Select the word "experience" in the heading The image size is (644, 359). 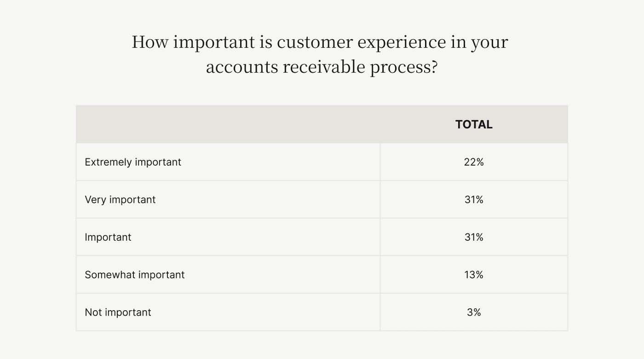(x=402, y=43)
